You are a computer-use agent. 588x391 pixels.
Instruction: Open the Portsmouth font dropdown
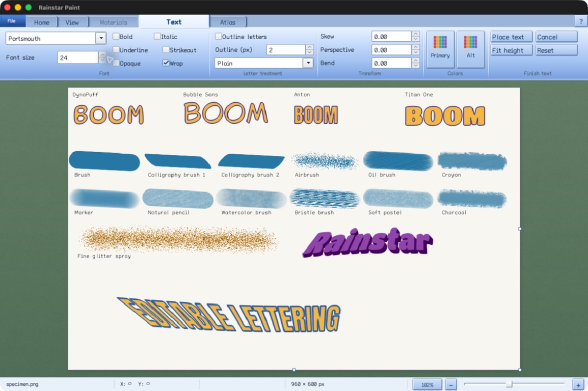[x=101, y=38]
